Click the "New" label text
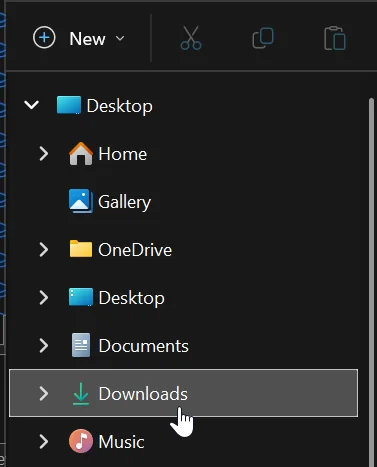The height and width of the screenshot is (467, 377). (x=87, y=39)
